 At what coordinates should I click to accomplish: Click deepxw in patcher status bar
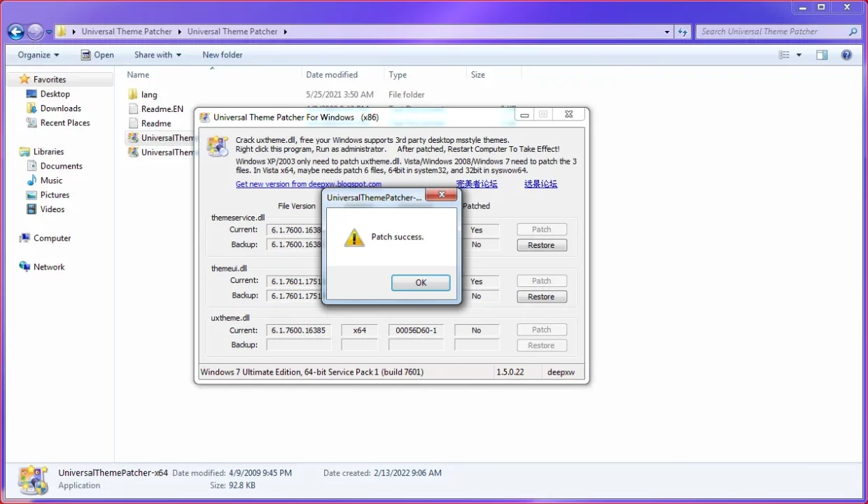tap(561, 372)
